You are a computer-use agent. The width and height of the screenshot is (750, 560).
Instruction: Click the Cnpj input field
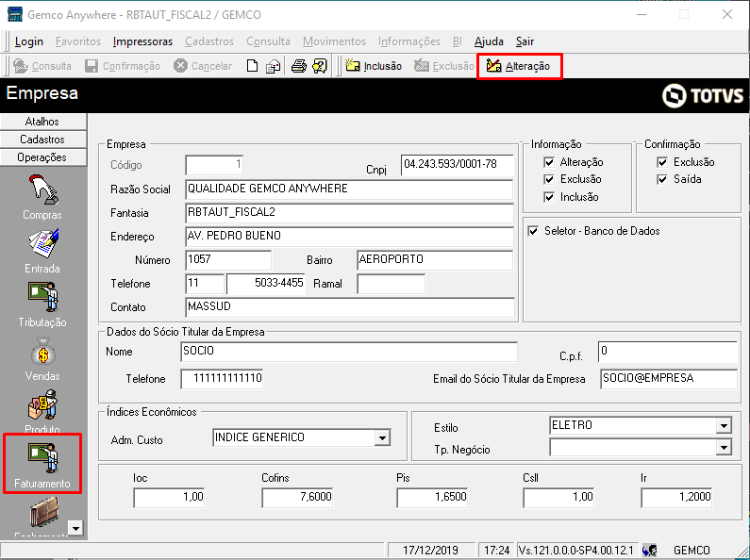[x=457, y=165]
